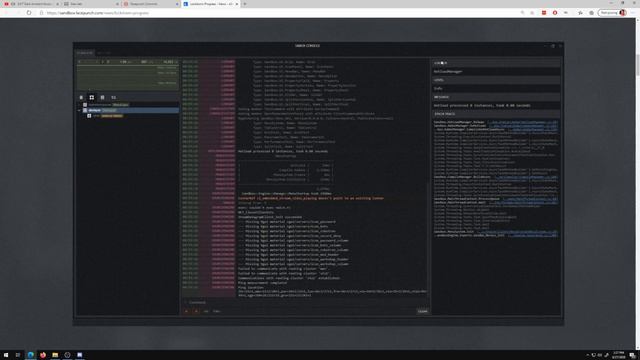Open a new browser tab with the plus button
This screenshot has width=640, height=360.
tap(245, 4)
